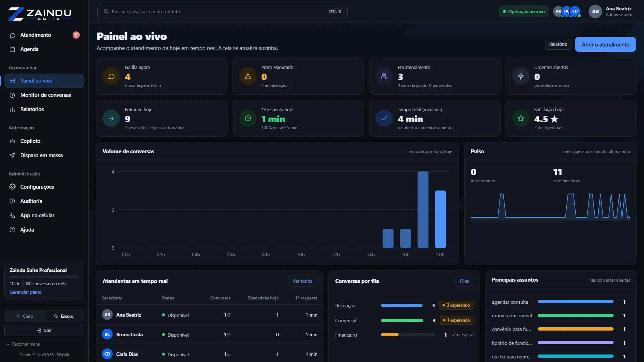644x362 pixels.
Task: Click the agendar consulta topic bar
Action: (576, 302)
